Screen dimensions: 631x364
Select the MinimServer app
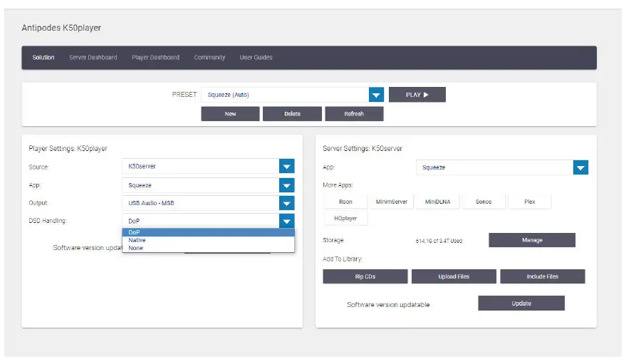(392, 202)
